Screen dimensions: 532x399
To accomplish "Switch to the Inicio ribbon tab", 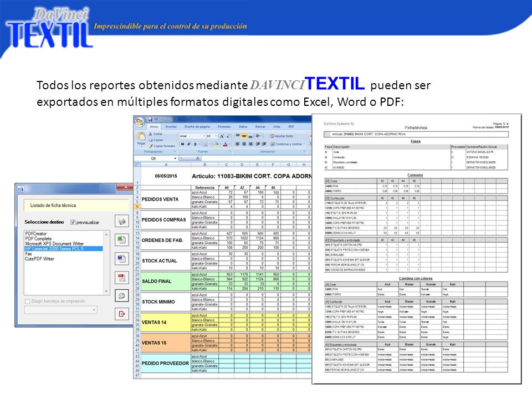I will pyautogui.click(x=154, y=126).
